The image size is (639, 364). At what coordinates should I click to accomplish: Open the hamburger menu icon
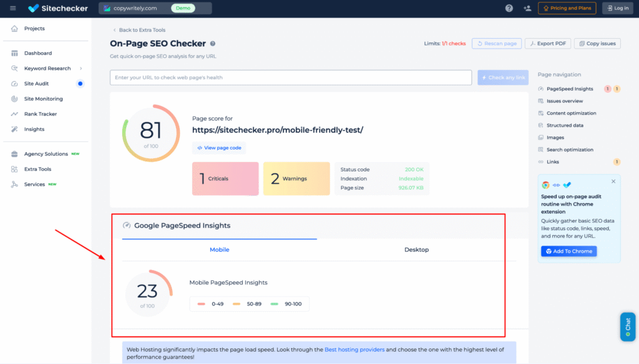(x=13, y=8)
